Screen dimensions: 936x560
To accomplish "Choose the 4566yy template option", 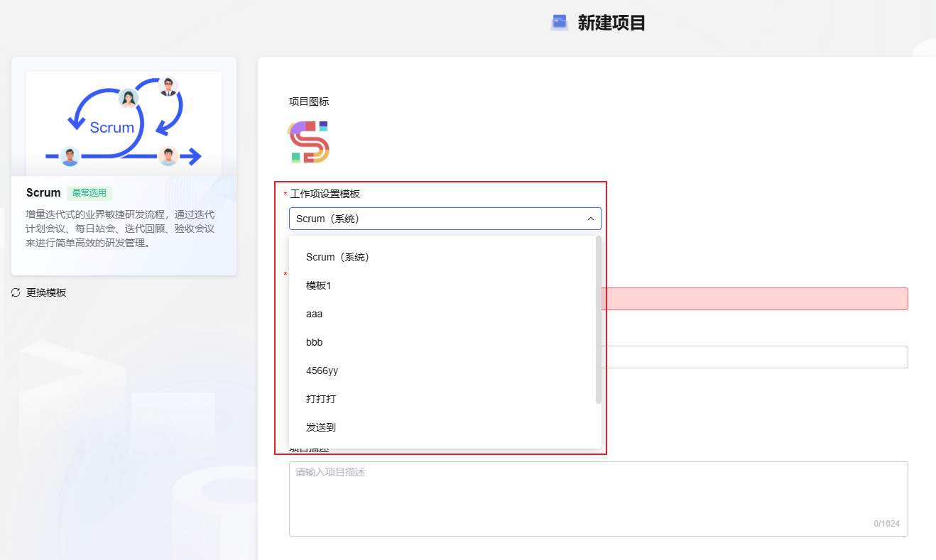I will 322,370.
